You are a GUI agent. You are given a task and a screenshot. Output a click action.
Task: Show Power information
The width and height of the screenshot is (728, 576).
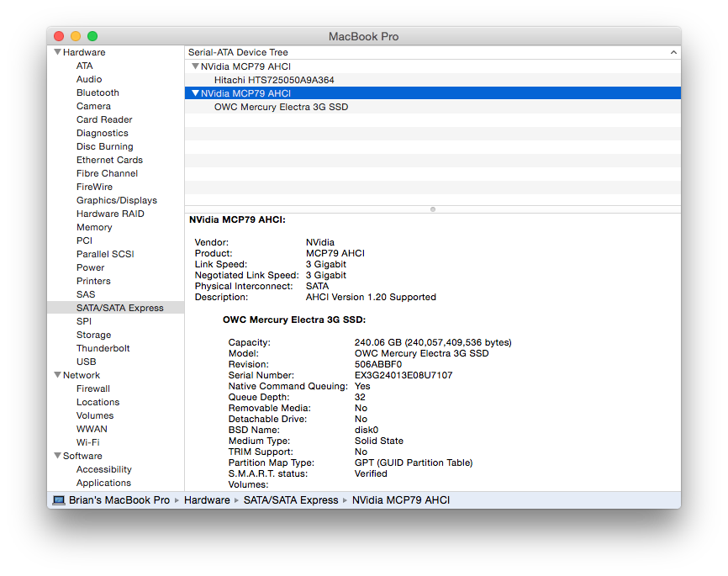[91, 268]
